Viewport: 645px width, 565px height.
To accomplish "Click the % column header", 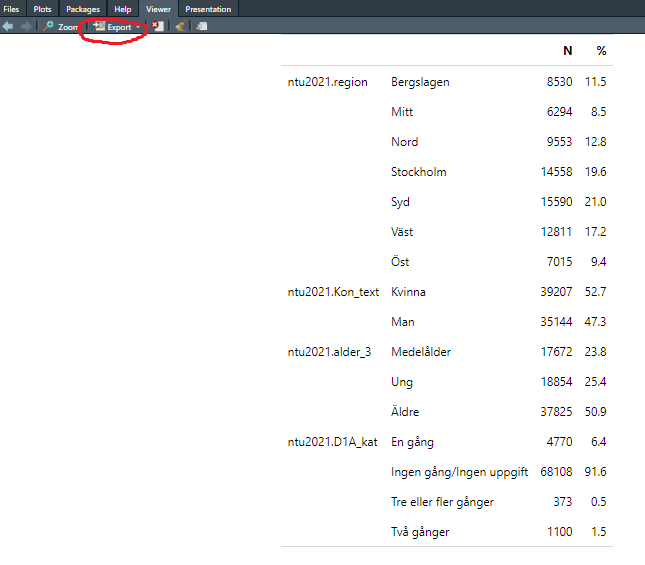I will [601, 50].
